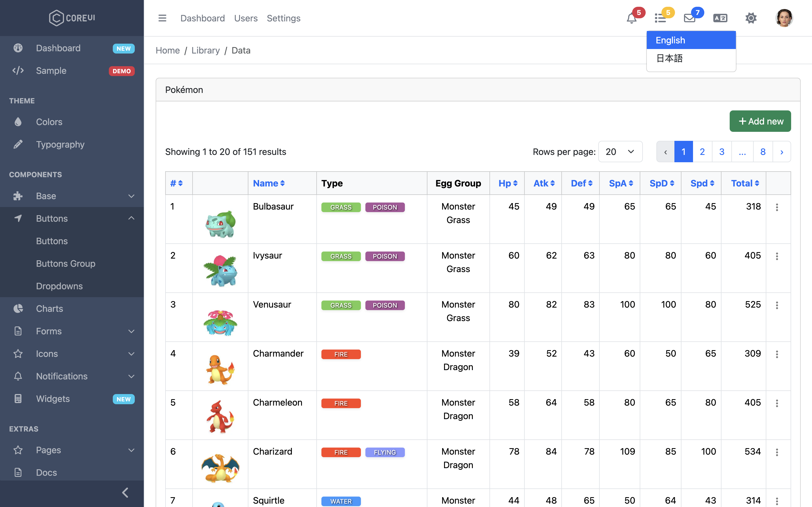
Task: Open the notifications bell icon
Action: [x=632, y=18]
